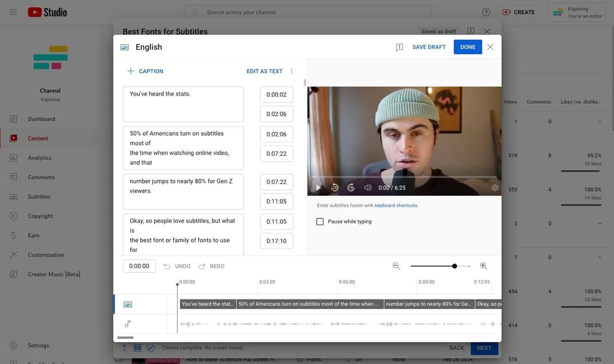The image size is (614, 364).
Task: Click the zoom in magnifier above the timeline
Action: coord(484,266)
